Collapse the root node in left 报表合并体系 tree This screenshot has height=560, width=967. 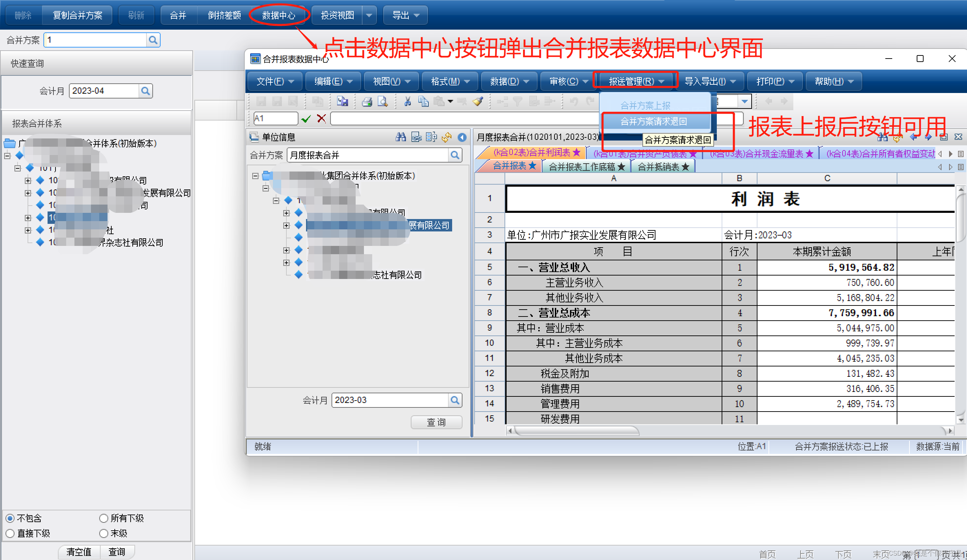(x=8, y=156)
